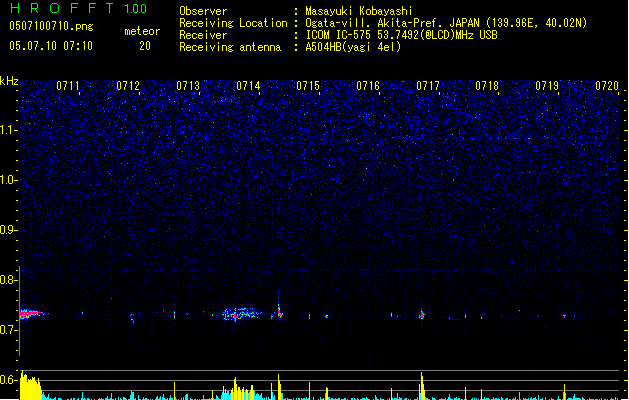The image size is (629, 400).
Task: Click the meteor echo spike before 0715
Action: (x=280, y=310)
